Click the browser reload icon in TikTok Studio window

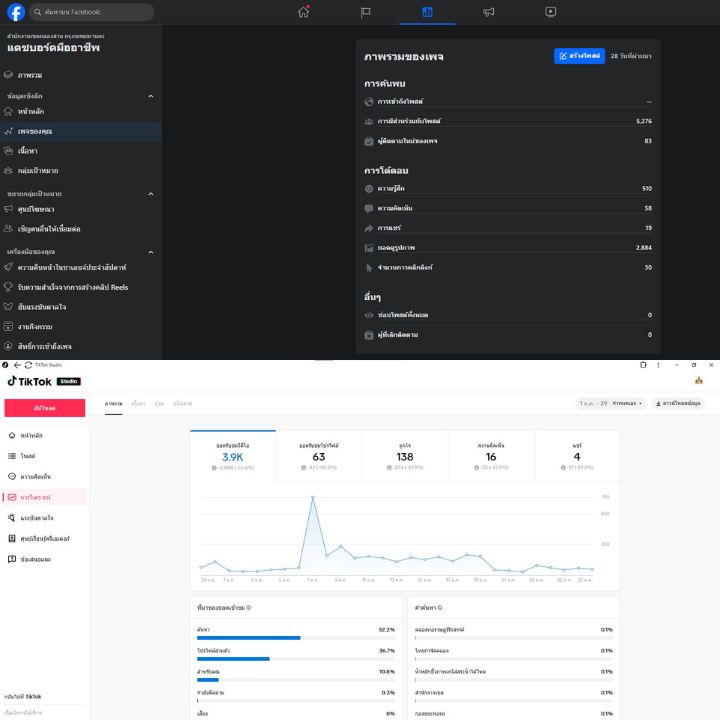(x=27, y=365)
